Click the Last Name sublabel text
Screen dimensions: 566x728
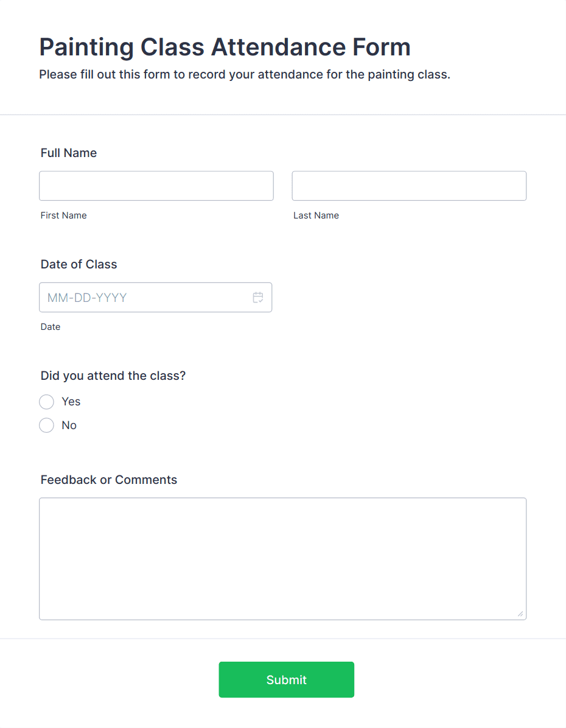pyautogui.click(x=316, y=215)
